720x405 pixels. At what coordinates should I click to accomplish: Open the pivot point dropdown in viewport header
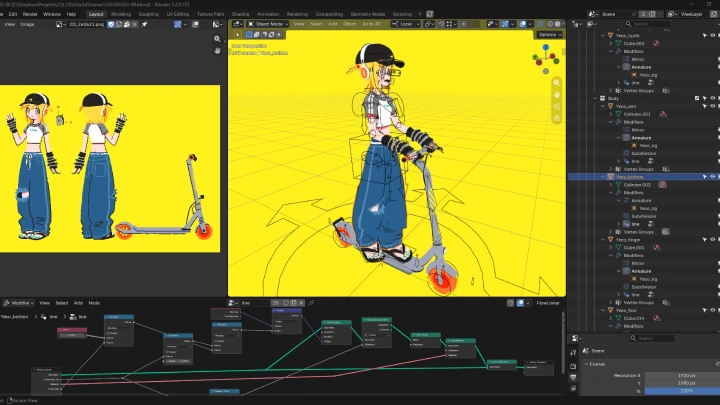coord(429,24)
